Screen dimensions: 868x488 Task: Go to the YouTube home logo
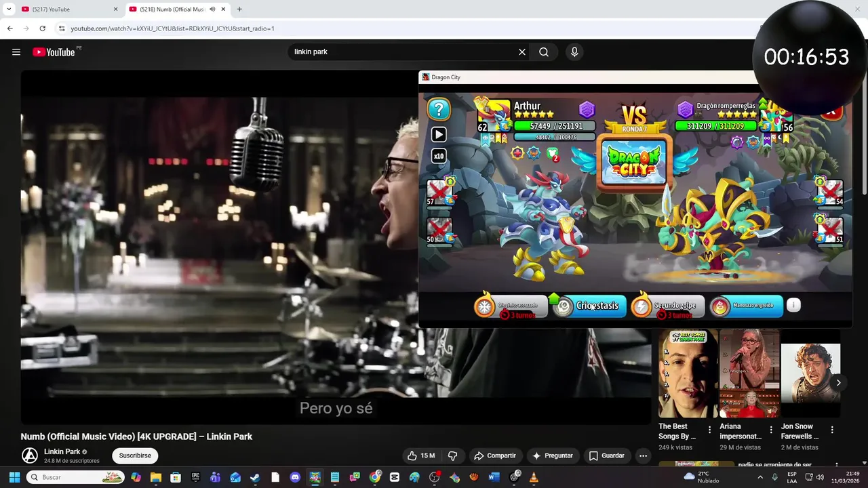[54, 52]
